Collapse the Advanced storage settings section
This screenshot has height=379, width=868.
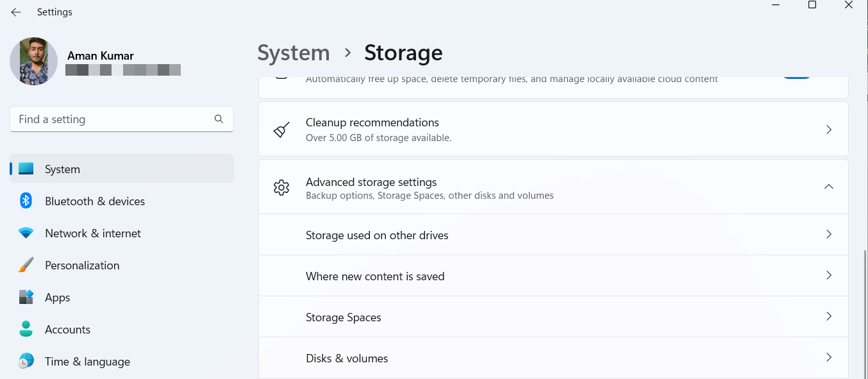828,187
